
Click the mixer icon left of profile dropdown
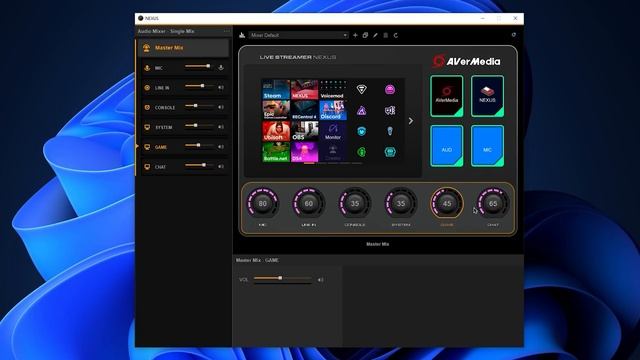(242, 35)
